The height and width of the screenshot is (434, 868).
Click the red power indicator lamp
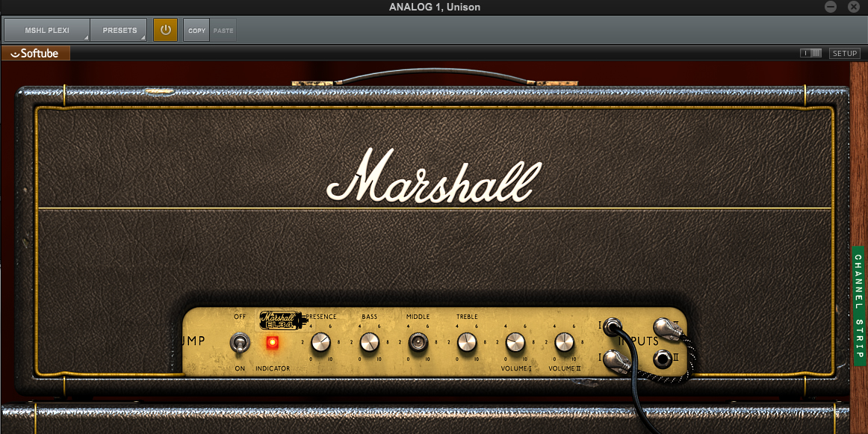[x=273, y=343]
